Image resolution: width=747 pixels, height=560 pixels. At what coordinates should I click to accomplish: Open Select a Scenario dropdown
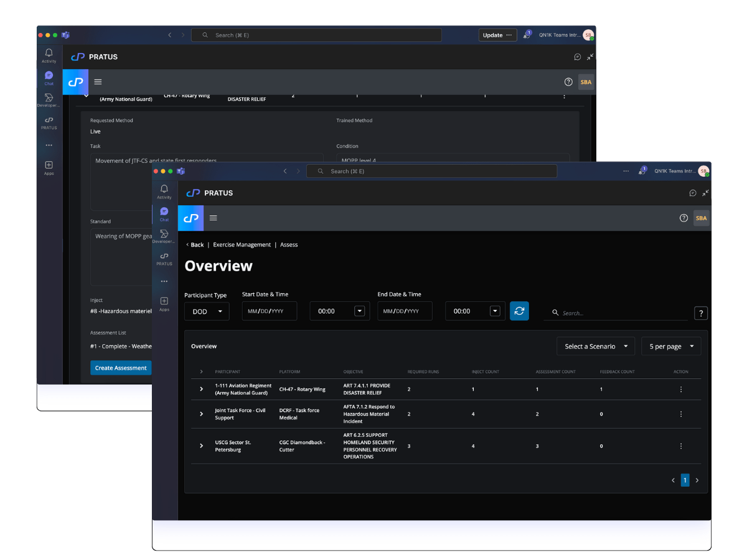point(596,346)
